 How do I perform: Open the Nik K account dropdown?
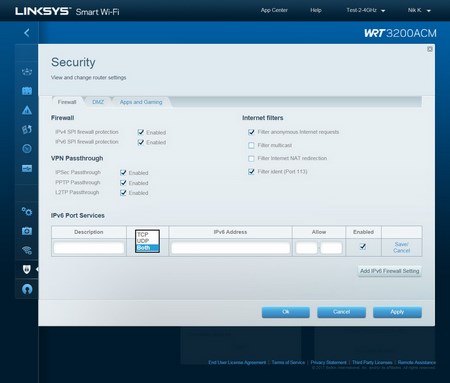(419, 10)
